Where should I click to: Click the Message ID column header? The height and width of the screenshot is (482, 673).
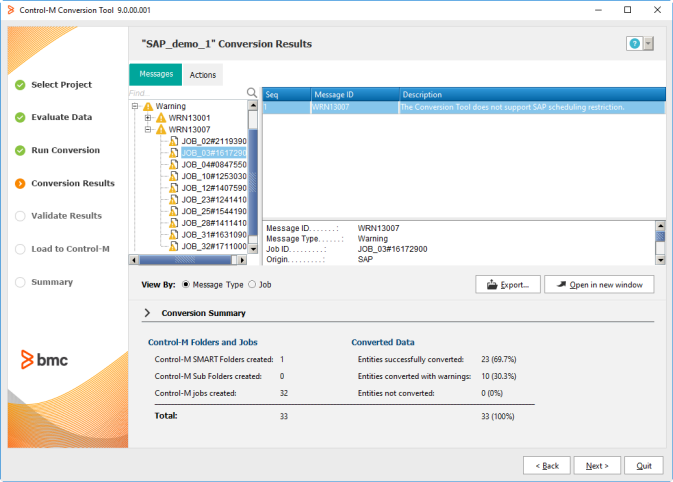[355, 94]
